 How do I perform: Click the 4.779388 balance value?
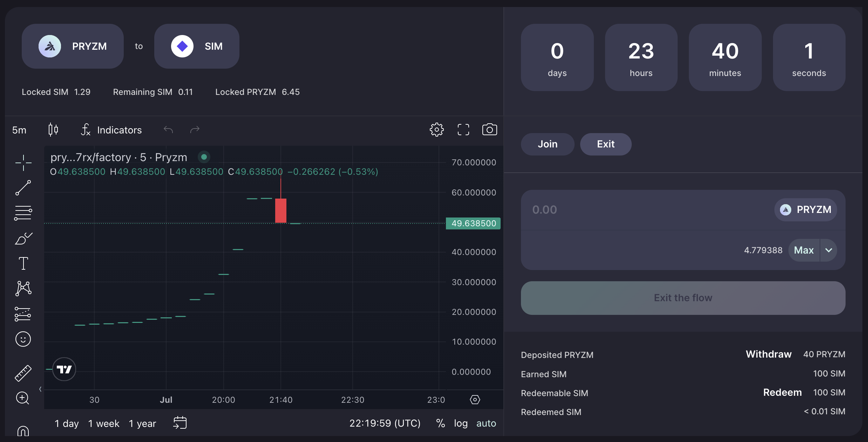(x=763, y=250)
